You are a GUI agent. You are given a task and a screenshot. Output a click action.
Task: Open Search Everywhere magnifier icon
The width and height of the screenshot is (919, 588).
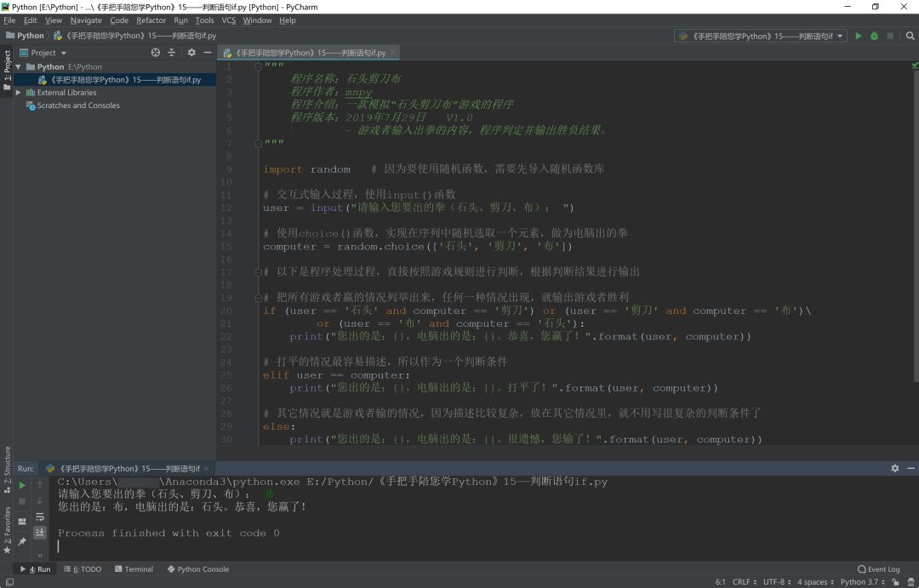[x=910, y=36]
